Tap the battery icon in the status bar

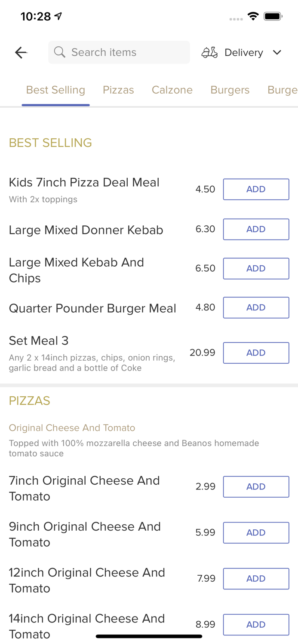point(273,16)
